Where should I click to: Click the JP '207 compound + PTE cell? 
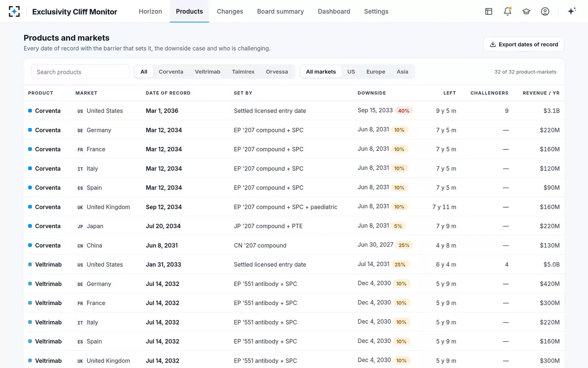coord(268,226)
